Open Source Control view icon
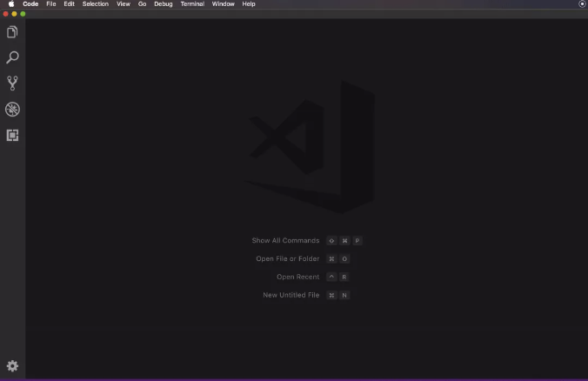Screen dimensions: 588x381 pos(12,84)
